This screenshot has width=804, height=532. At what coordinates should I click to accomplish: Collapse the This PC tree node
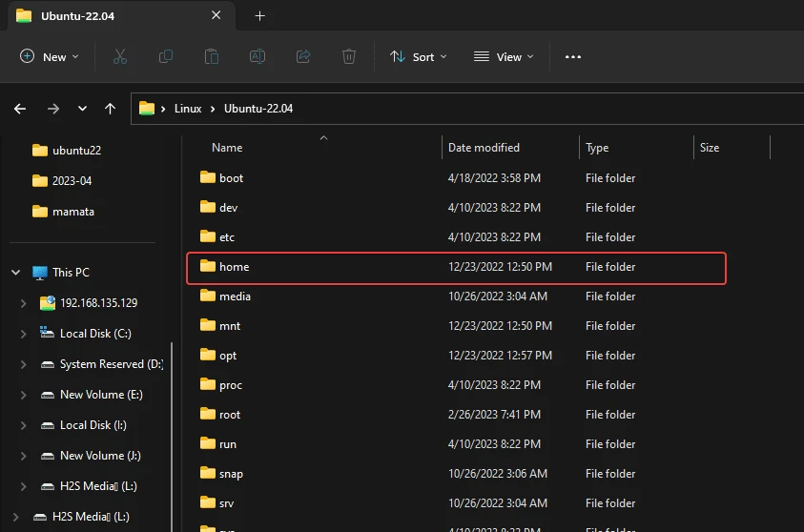16,273
